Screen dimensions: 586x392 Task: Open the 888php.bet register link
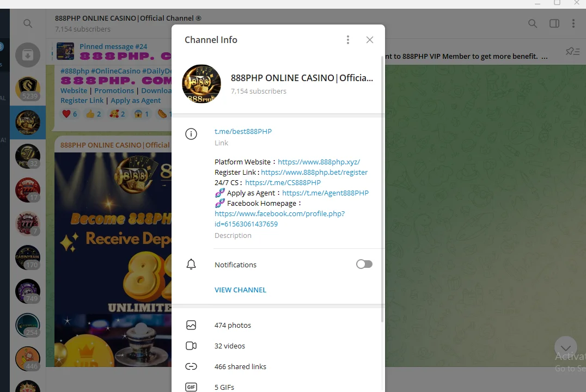[x=314, y=172]
